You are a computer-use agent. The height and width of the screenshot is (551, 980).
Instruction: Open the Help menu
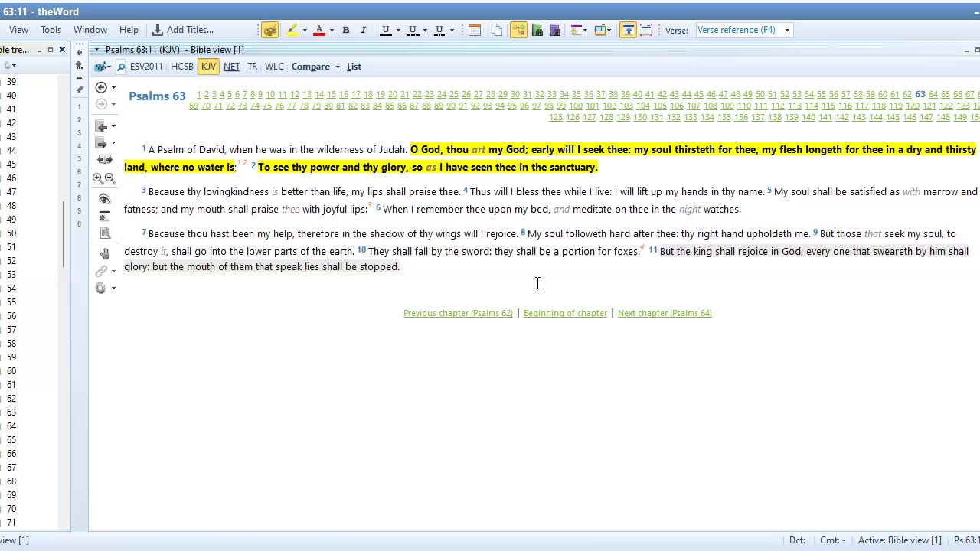click(129, 30)
